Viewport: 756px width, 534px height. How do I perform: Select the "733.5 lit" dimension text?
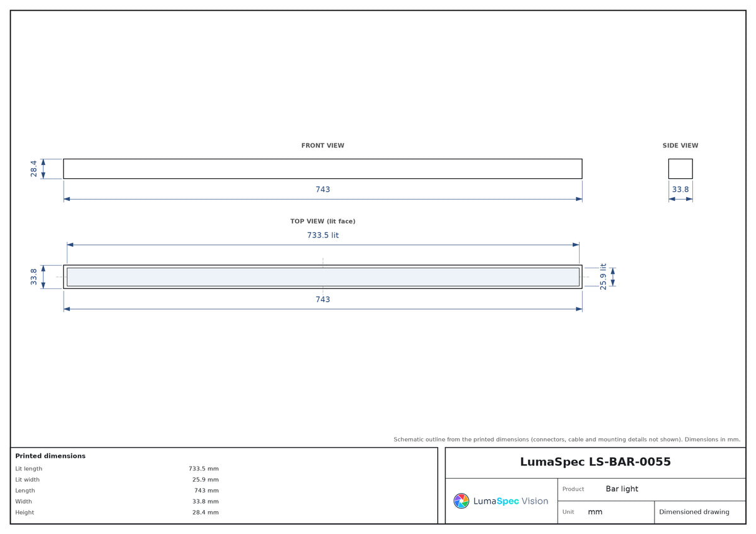point(323,236)
